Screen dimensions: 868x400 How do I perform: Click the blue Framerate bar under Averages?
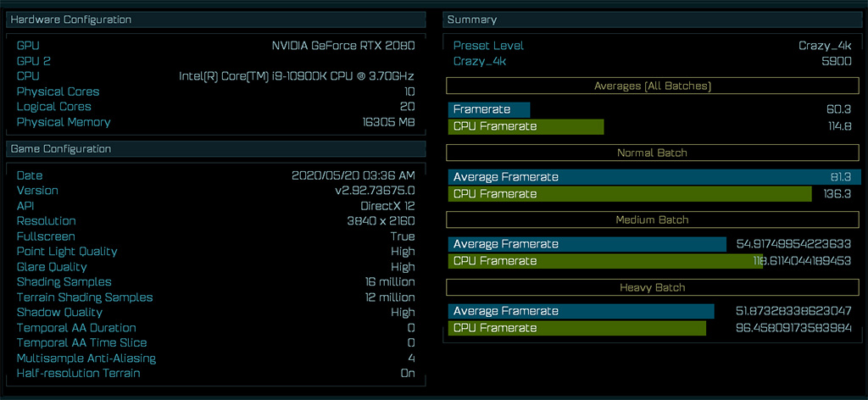click(489, 109)
